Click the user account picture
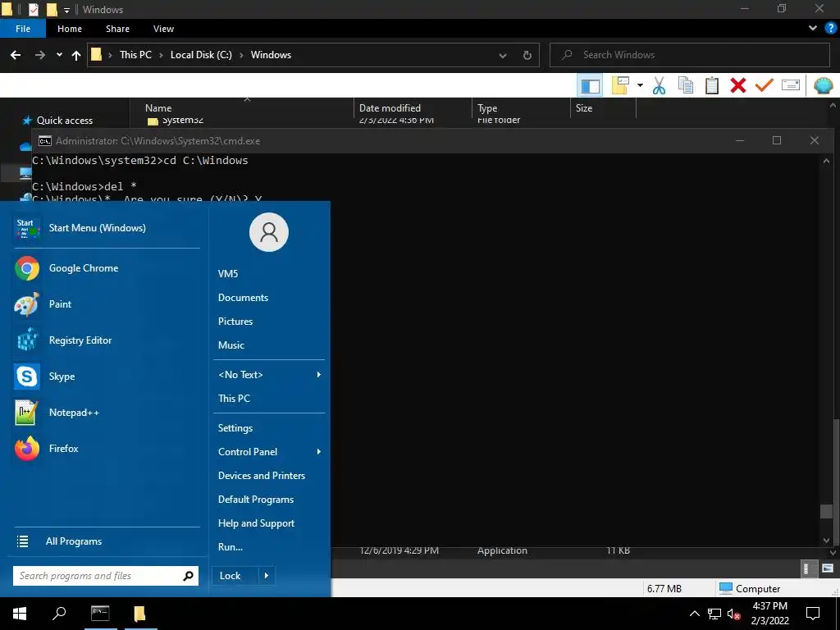This screenshot has width=840, height=630. pyautogui.click(x=269, y=232)
